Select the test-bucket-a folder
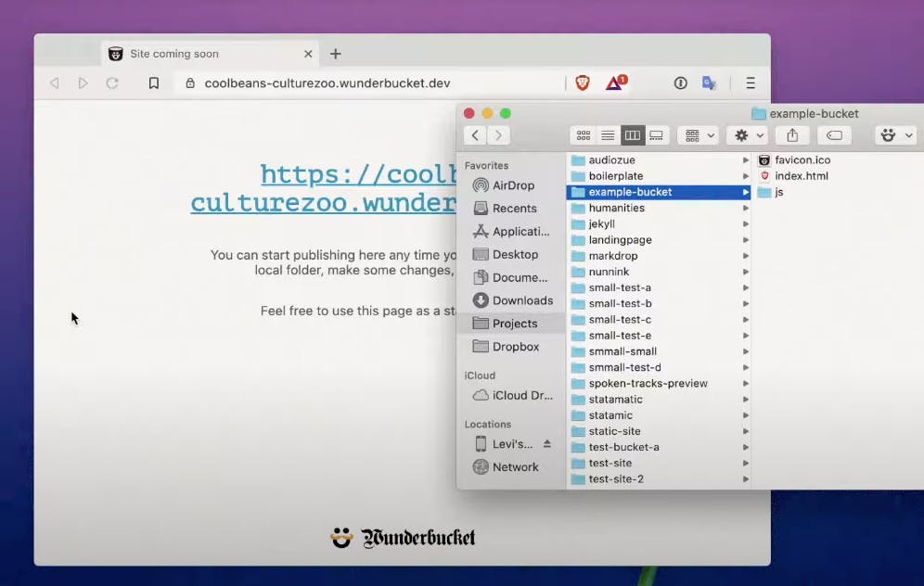 659,447
